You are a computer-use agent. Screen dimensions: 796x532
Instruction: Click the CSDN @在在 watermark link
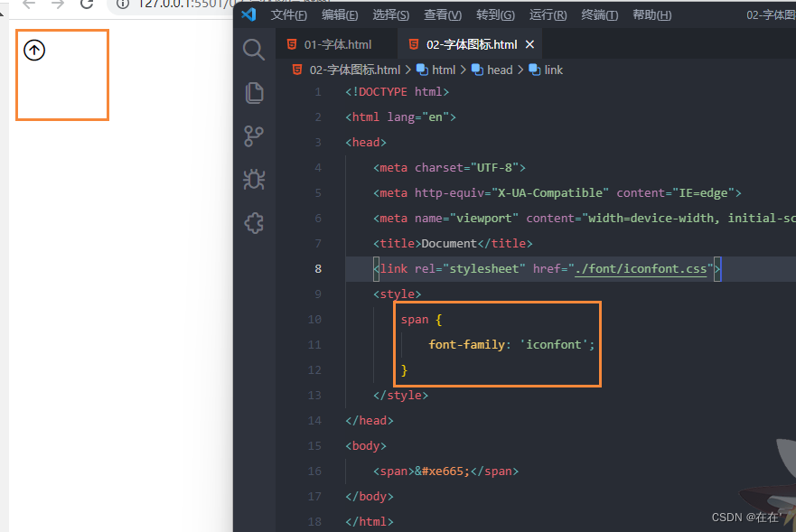tap(745, 517)
